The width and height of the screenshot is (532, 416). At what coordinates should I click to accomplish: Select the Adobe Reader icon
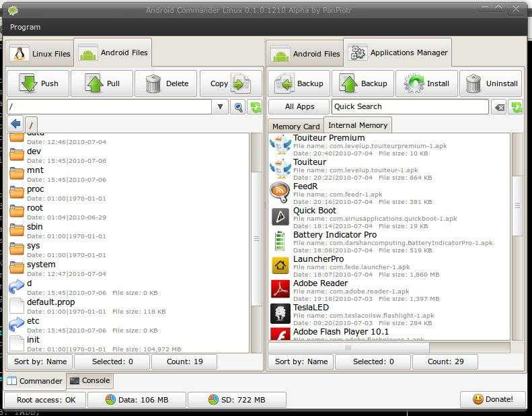pyautogui.click(x=280, y=289)
